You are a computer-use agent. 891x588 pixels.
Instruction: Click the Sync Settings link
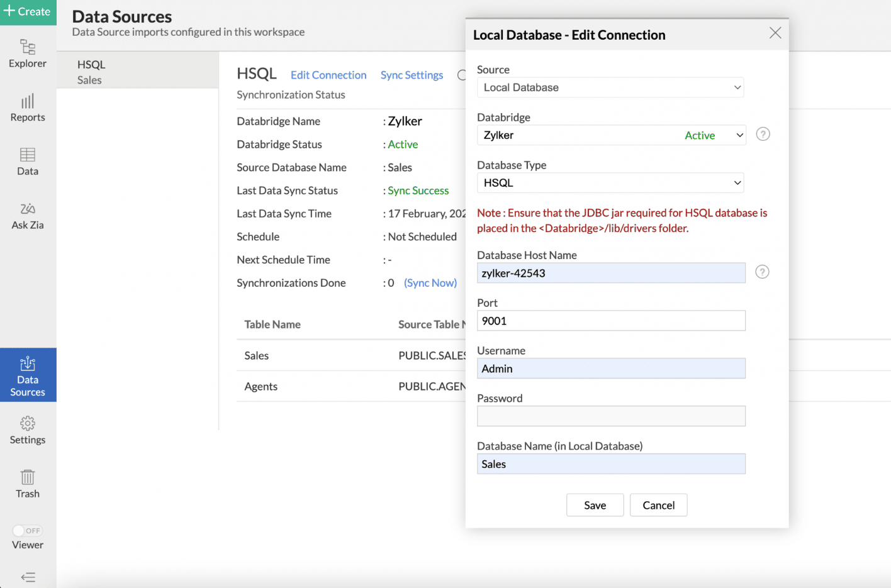pyautogui.click(x=412, y=75)
